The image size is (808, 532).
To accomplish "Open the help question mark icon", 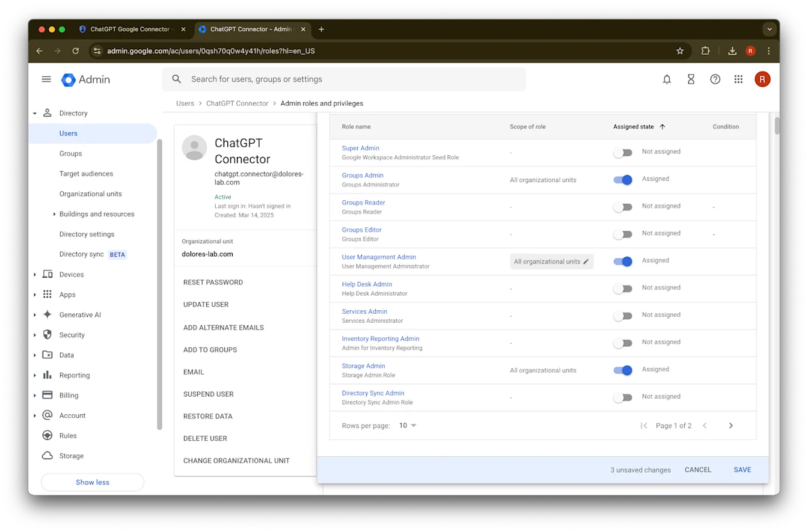I will coord(715,79).
